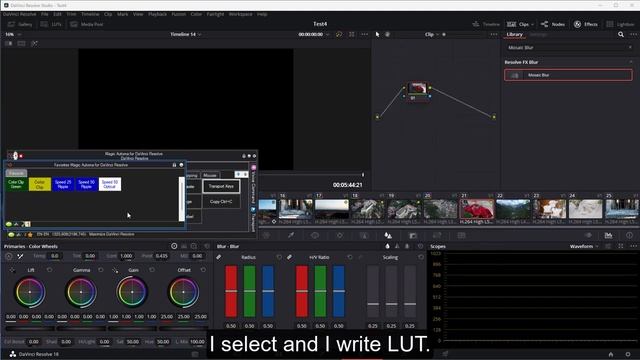Select the Blur mode droplet icon

(x=387, y=246)
